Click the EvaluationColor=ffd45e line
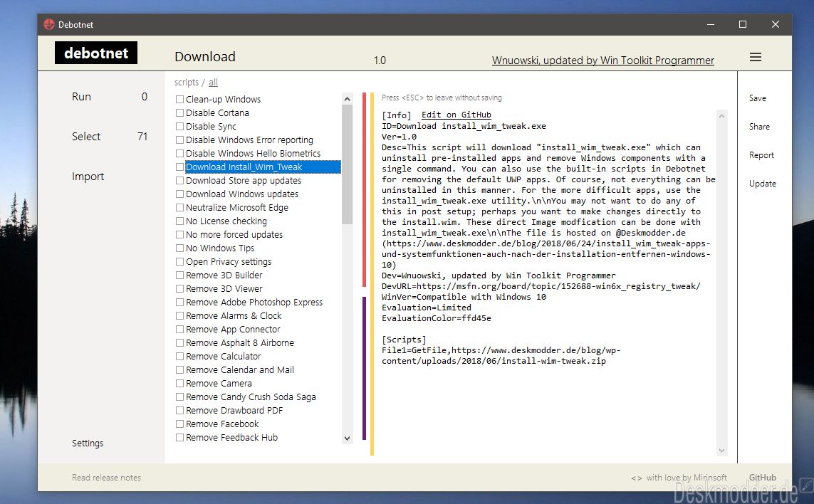This screenshot has height=504, width=814. click(x=436, y=318)
